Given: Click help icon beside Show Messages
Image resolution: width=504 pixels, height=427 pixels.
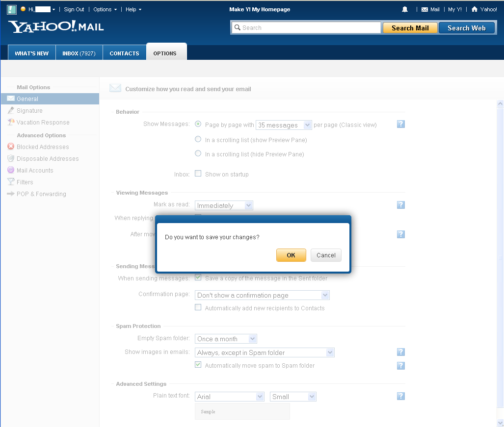Looking at the screenshot, I should coord(400,124).
